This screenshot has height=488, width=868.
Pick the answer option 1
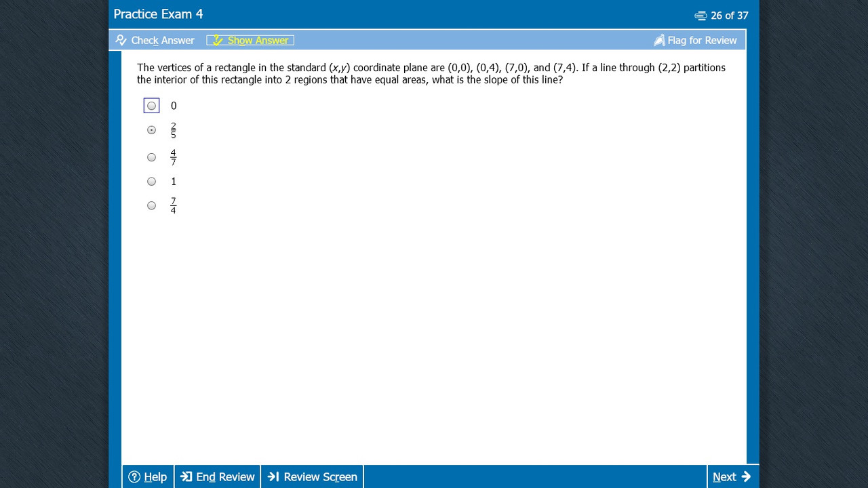pyautogui.click(x=151, y=182)
